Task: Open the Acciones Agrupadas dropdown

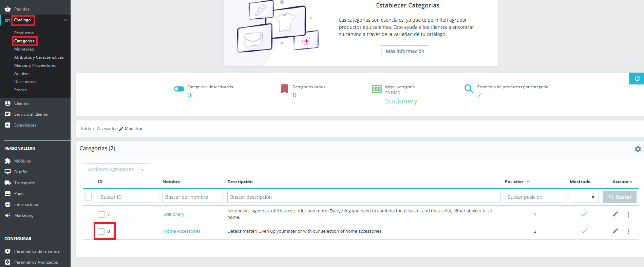Action: point(116,169)
